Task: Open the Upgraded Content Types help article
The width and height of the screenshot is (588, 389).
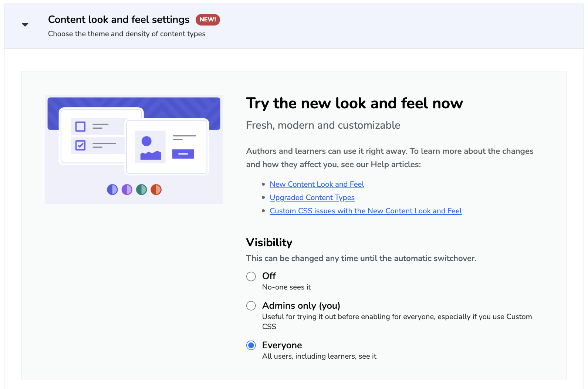Action: coord(312,197)
